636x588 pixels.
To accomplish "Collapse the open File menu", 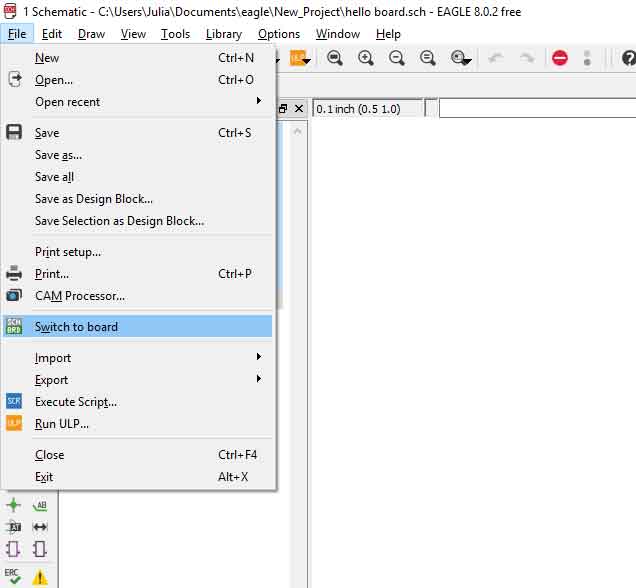I will coord(17,34).
